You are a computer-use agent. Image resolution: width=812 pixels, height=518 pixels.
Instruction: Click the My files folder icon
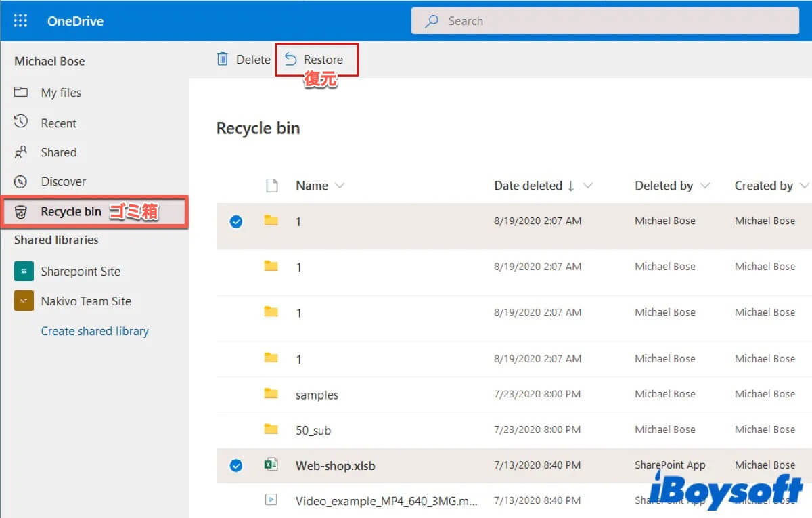pyautogui.click(x=21, y=92)
